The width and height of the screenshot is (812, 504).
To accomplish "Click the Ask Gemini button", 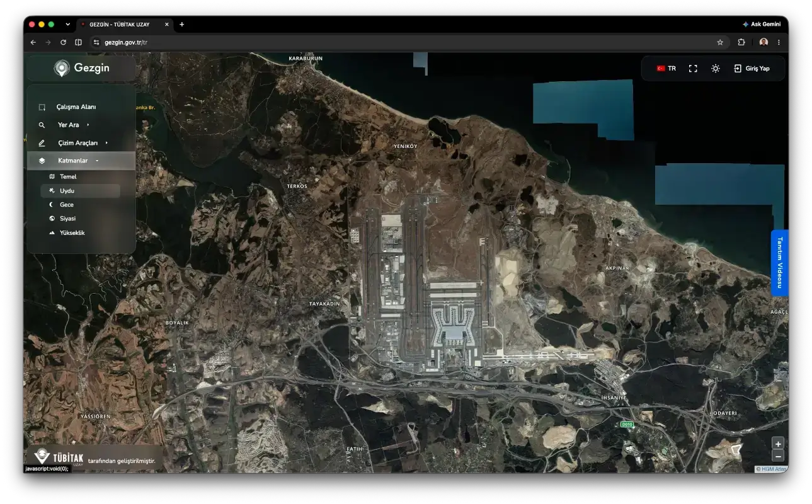I will pyautogui.click(x=762, y=25).
